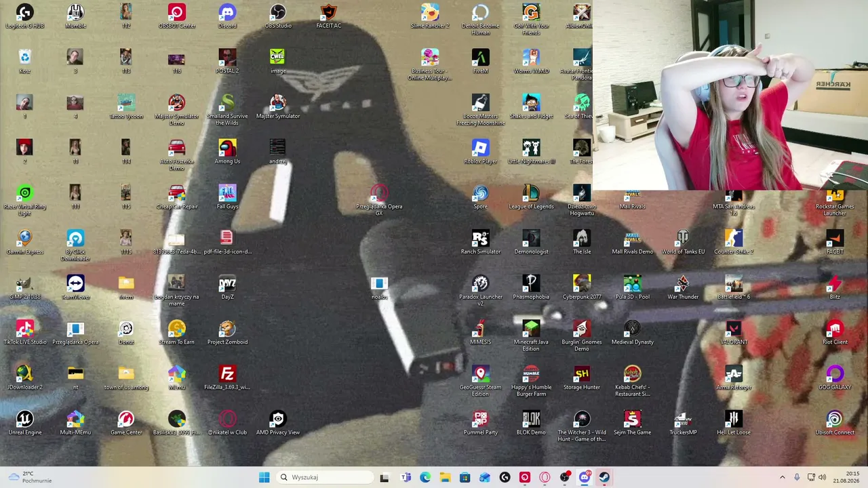Open the volume control in tray
Image resolution: width=868 pixels, height=488 pixels.
click(823, 477)
